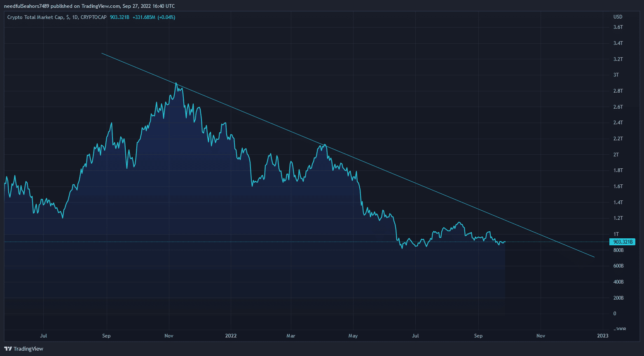Click the CRYPTOCAP source label

pos(94,17)
